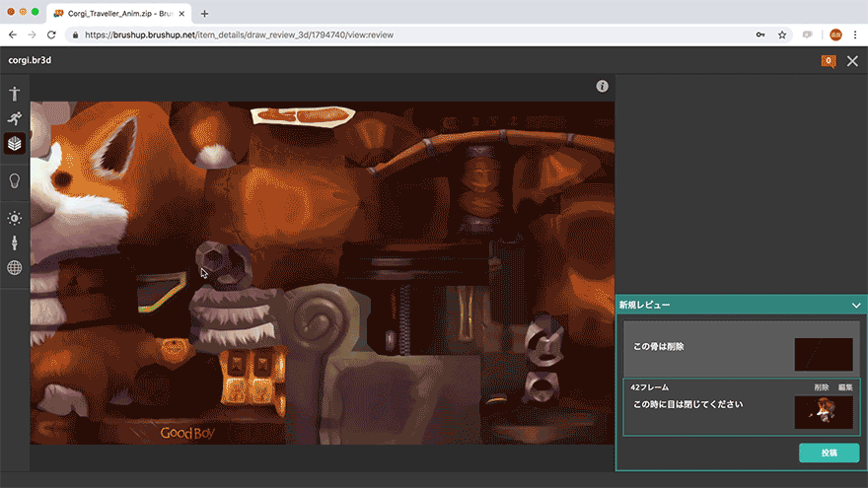868x488 pixels.
Task: Click the 新規レビュー panel header
Action: [x=741, y=305]
